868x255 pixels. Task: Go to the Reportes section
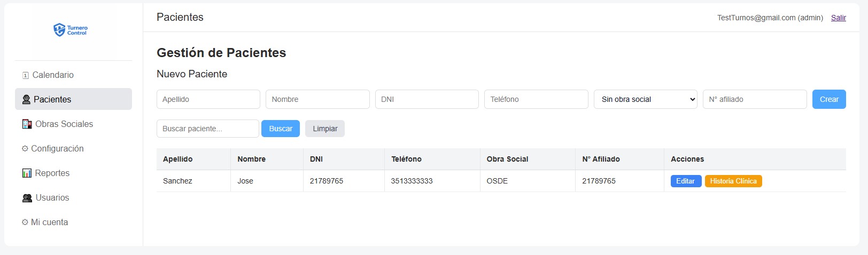52,173
